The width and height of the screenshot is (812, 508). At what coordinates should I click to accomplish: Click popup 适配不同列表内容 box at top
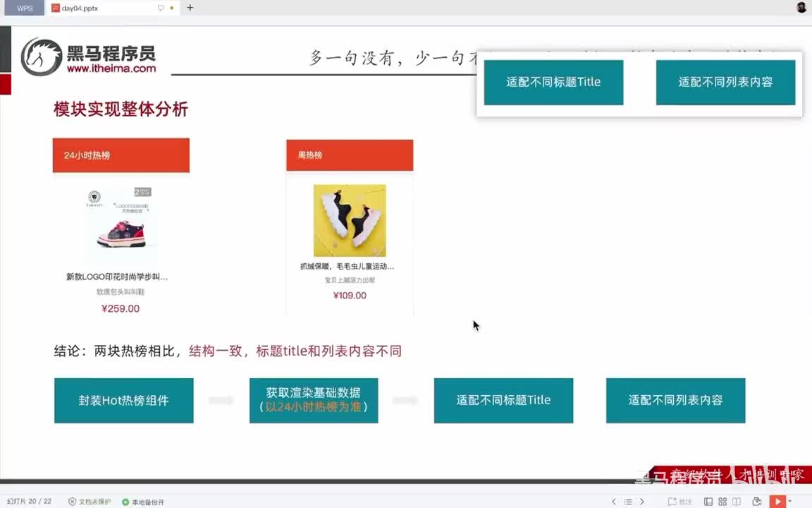[725, 83]
